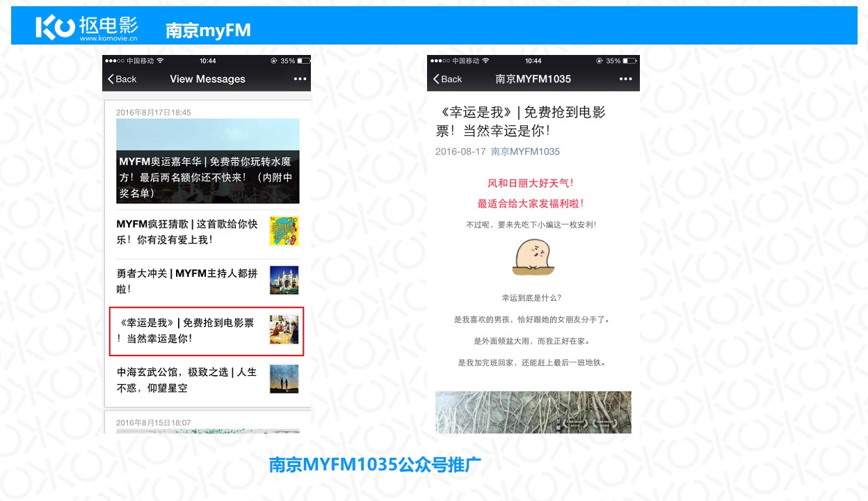The width and height of the screenshot is (868, 501).
Task: Click the www.komovie.cn website text
Action: pos(108,39)
